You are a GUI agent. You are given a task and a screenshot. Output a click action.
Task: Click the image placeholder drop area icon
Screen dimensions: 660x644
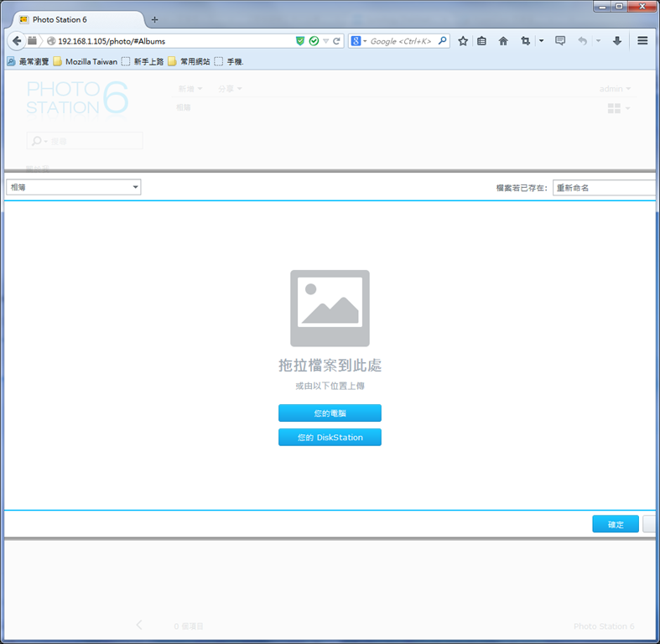330,308
